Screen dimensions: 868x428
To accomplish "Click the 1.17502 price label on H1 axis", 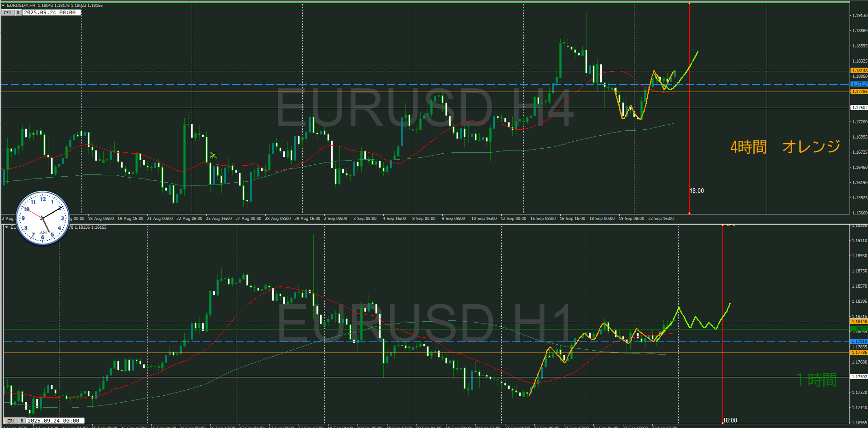I will pyautogui.click(x=859, y=377).
